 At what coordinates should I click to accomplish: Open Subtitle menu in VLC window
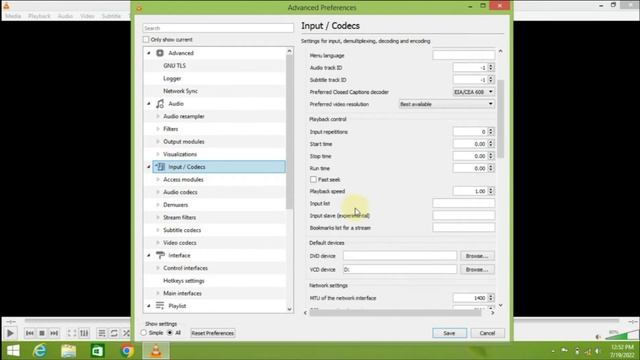pyautogui.click(x=111, y=16)
